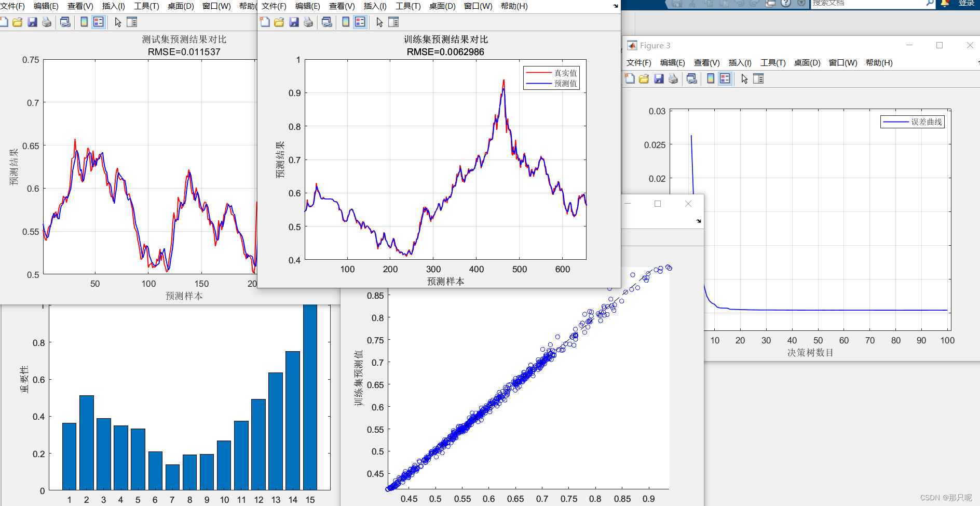Click the MATLAB logo icon of Figure 3
Viewport: 980px width, 506px height.
(x=632, y=45)
